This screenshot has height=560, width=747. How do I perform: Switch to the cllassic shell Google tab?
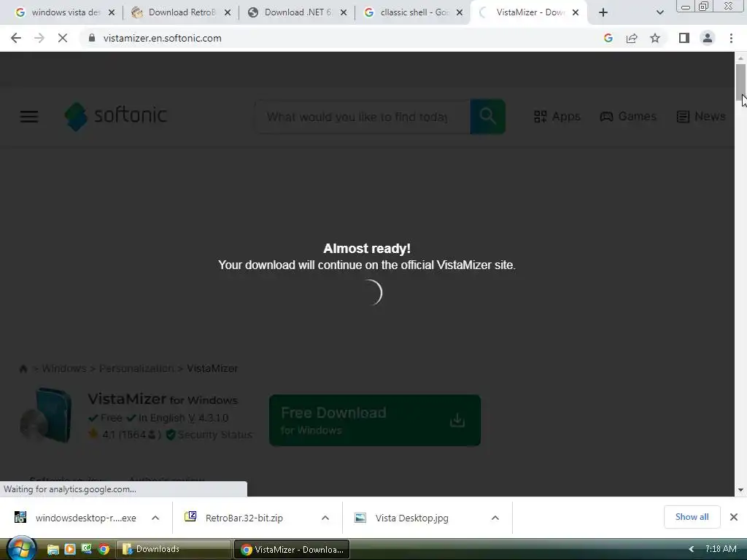414,12
